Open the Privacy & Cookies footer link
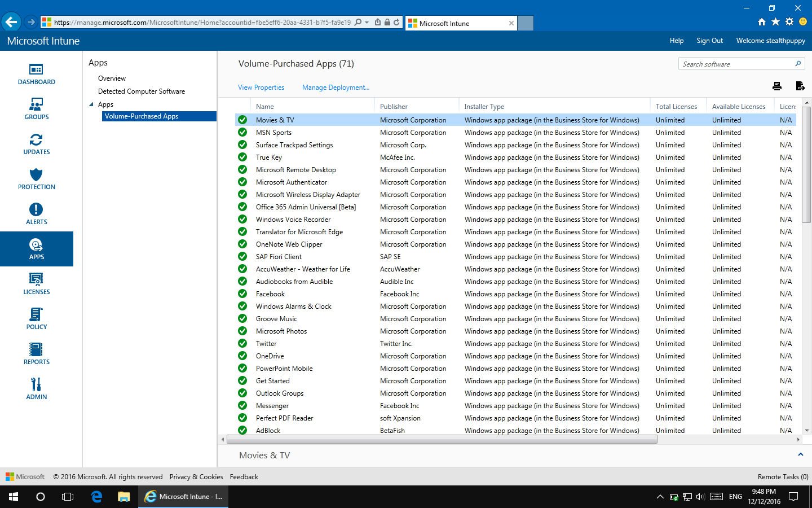Viewport: 812px width, 508px height. coord(196,477)
